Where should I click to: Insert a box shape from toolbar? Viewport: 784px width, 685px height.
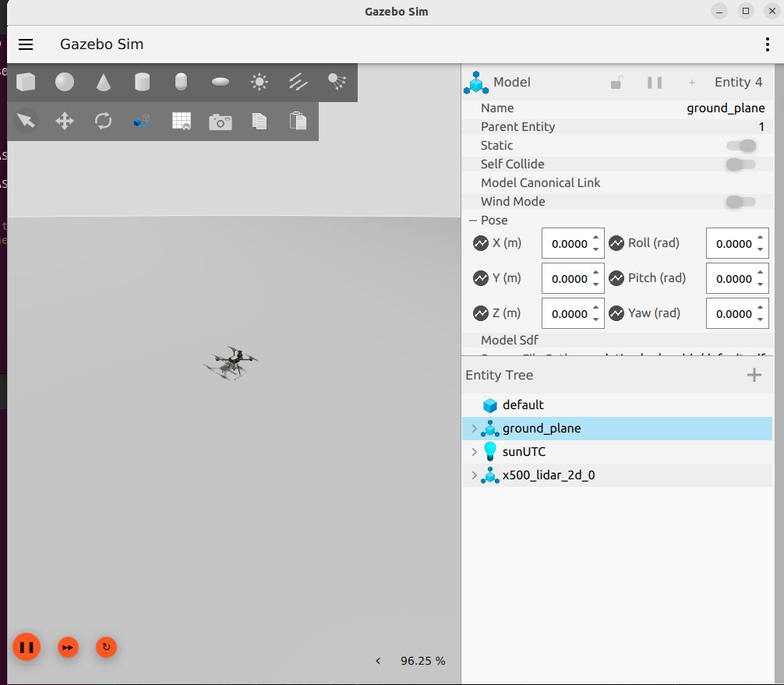26,82
